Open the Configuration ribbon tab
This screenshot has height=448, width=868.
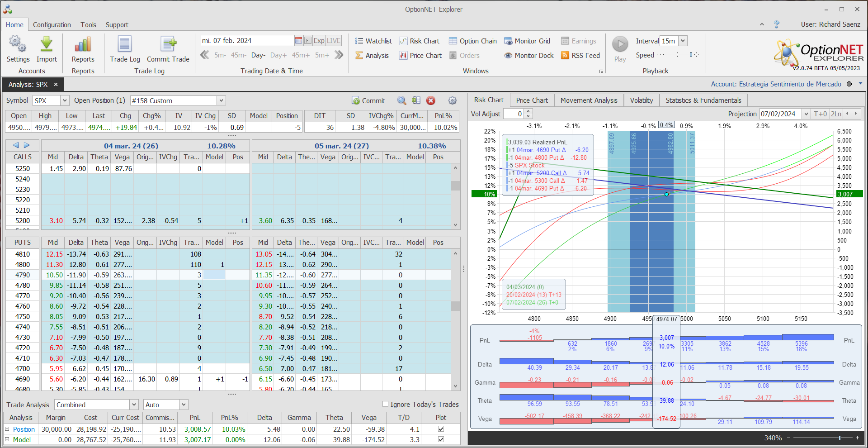[52, 25]
